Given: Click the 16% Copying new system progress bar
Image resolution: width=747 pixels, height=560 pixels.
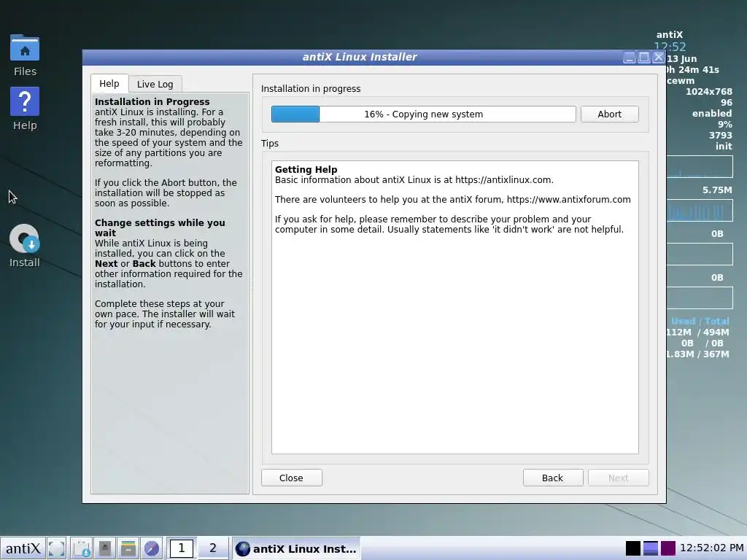Looking at the screenshot, I should (424, 114).
